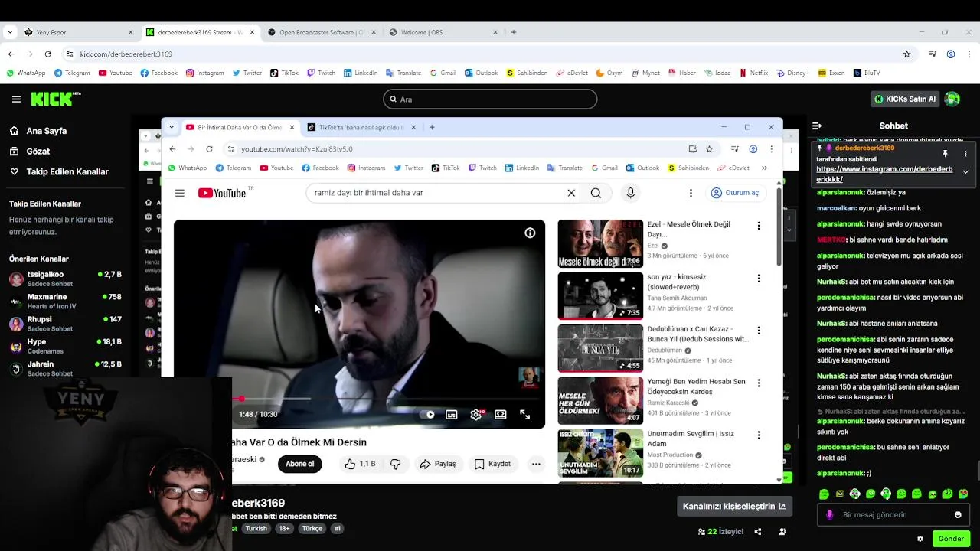The width and height of the screenshot is (980, 551).
Task: Open Disney+ bookmark in bookmarks bar
Action: [x=793, y=73]
